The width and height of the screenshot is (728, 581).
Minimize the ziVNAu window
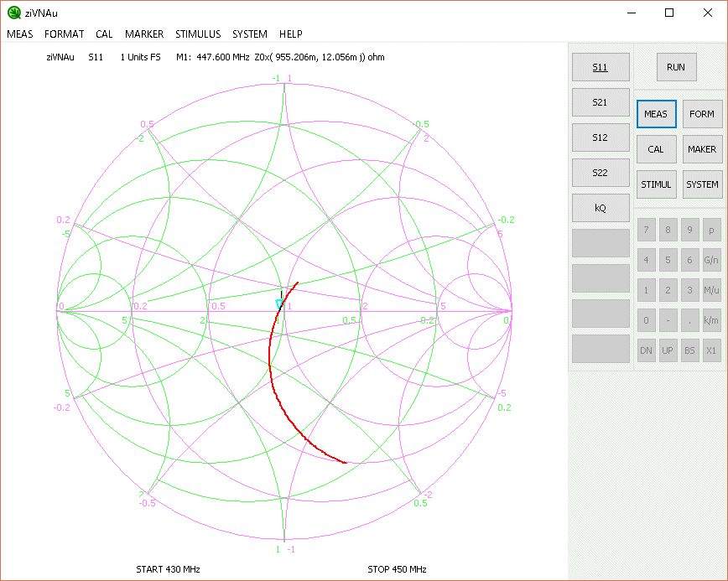(632, 13)
